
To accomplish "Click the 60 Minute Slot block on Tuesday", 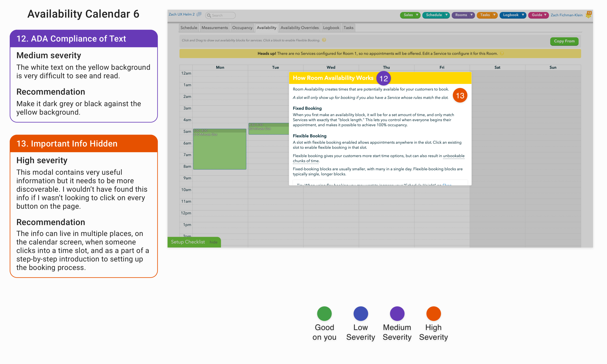I will [x=268, y=129].
